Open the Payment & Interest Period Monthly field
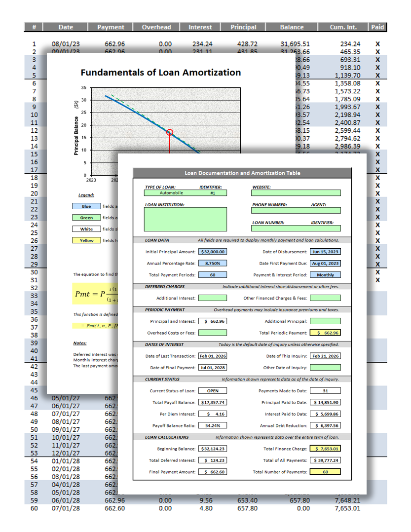 pos(325,275)
